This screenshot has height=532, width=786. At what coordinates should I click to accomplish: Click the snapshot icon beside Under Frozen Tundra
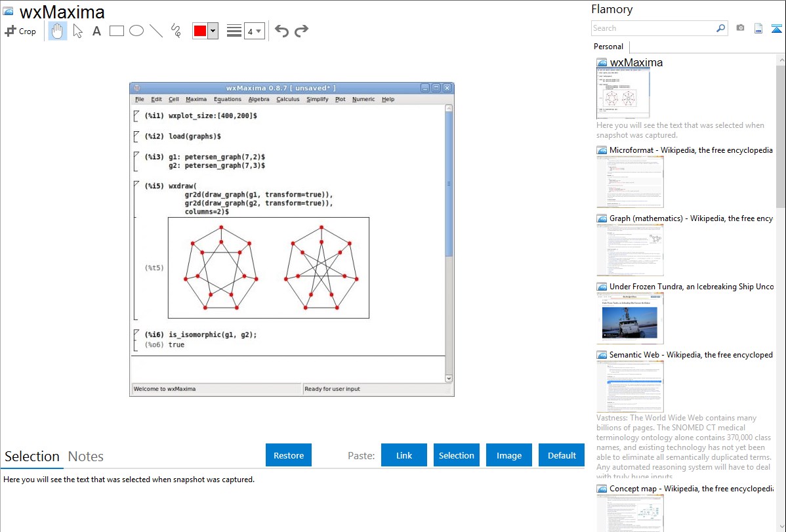click(602, 287)
